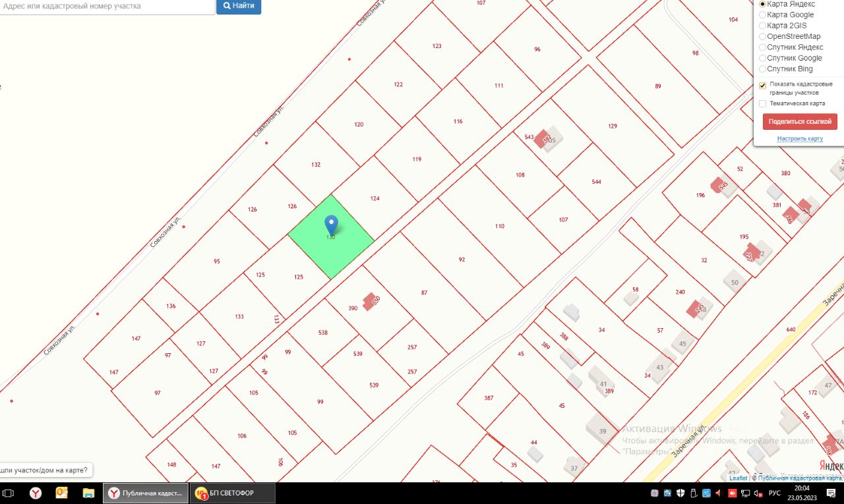This screenshot has height=504, width=844.
Task: Click gray house number 39
Action: 603,431
